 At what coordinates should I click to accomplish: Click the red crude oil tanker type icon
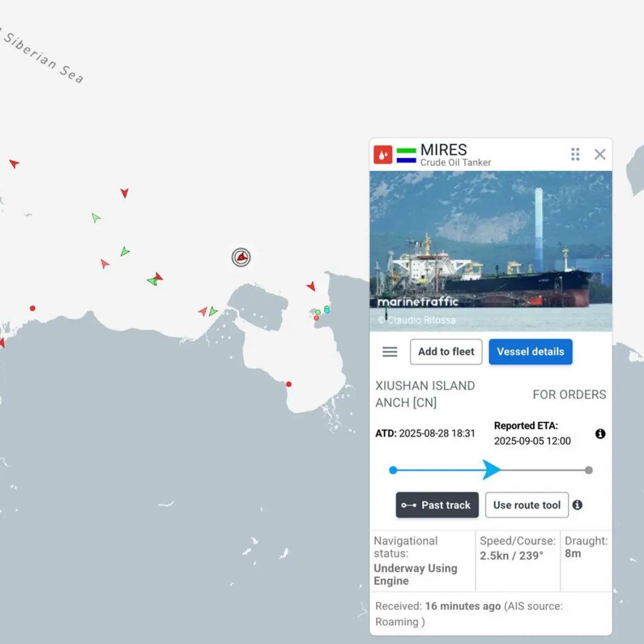coord(383,155)
